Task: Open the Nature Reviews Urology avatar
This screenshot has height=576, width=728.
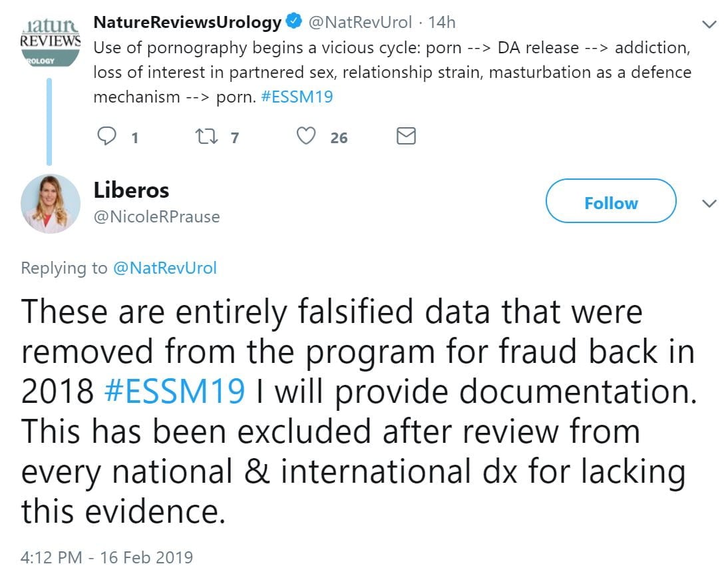Action: click(49, 41)
